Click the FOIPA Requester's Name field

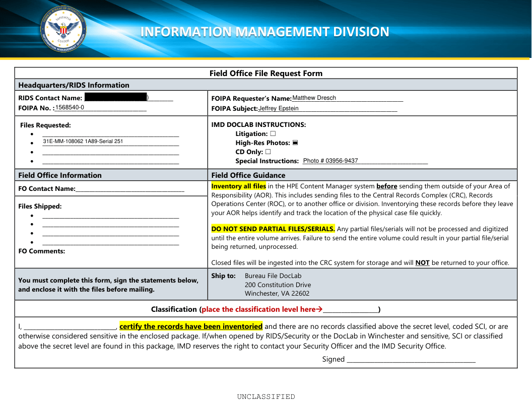tap(347, 98)
